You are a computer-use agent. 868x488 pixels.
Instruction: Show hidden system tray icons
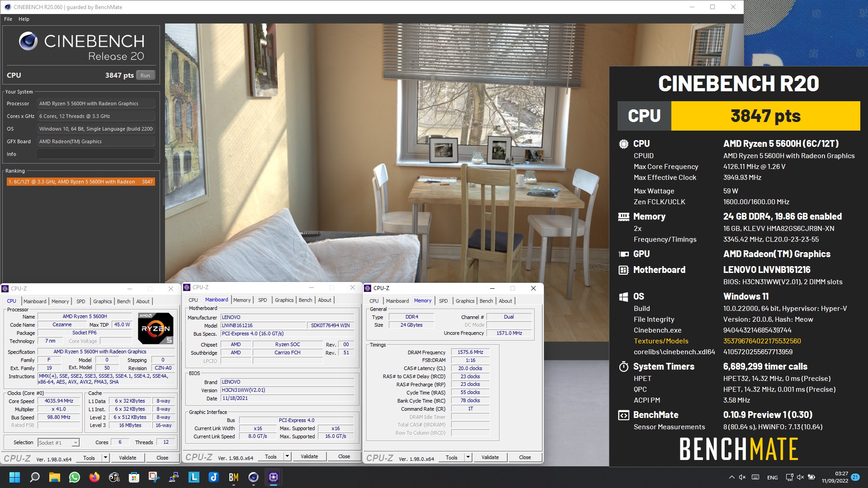(x=731, y=477)
